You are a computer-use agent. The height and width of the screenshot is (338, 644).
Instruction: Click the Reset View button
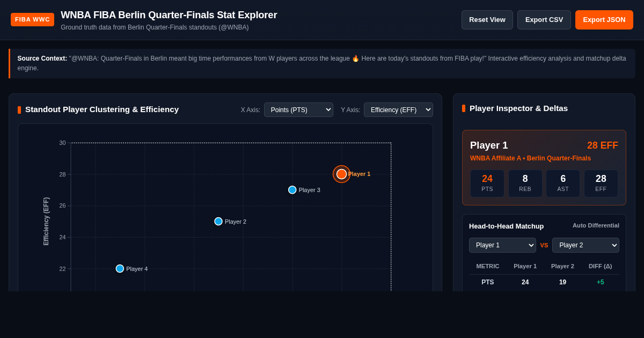click(x=487, y=20)
